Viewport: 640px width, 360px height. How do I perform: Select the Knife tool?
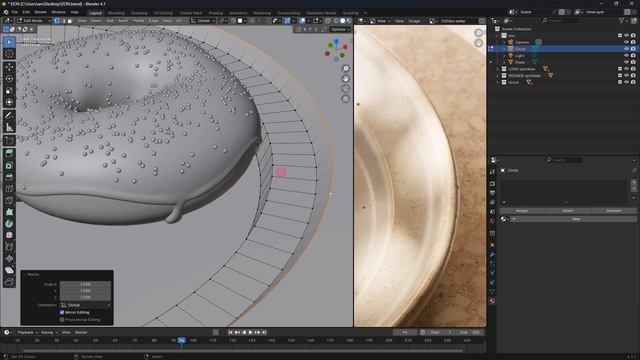pos(9,200)
